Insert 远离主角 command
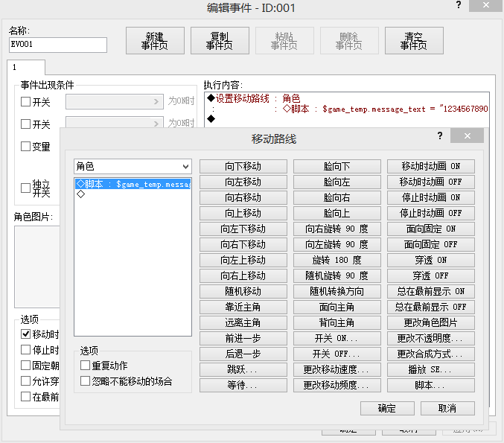Image resolution: width=504 pixels, height=443 pixels. 243,323
